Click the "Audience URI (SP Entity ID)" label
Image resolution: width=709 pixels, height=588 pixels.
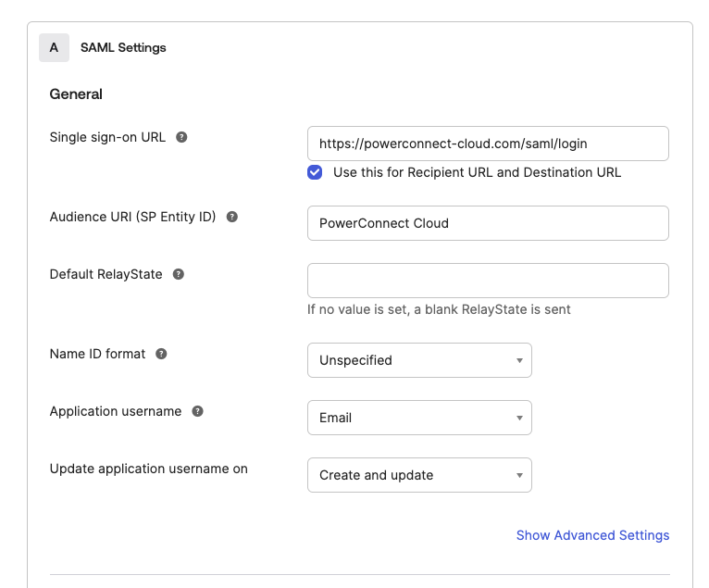[x=132, y=217]
